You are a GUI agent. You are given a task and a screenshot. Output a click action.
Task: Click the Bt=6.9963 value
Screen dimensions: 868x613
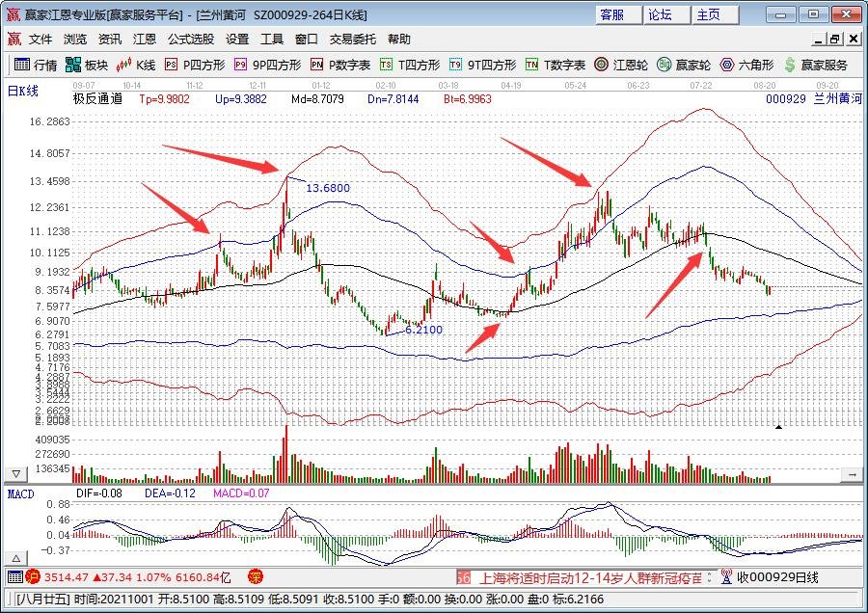(468, 99)
